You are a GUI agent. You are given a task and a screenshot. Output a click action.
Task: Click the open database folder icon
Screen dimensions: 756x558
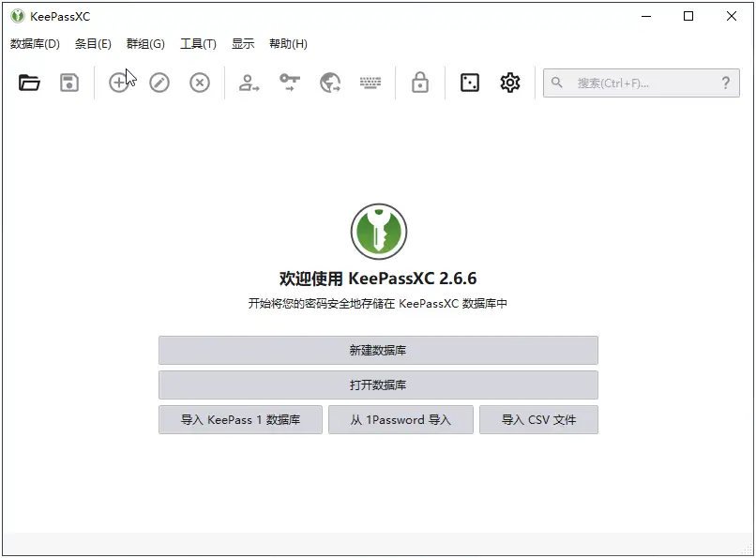[29, 83]
